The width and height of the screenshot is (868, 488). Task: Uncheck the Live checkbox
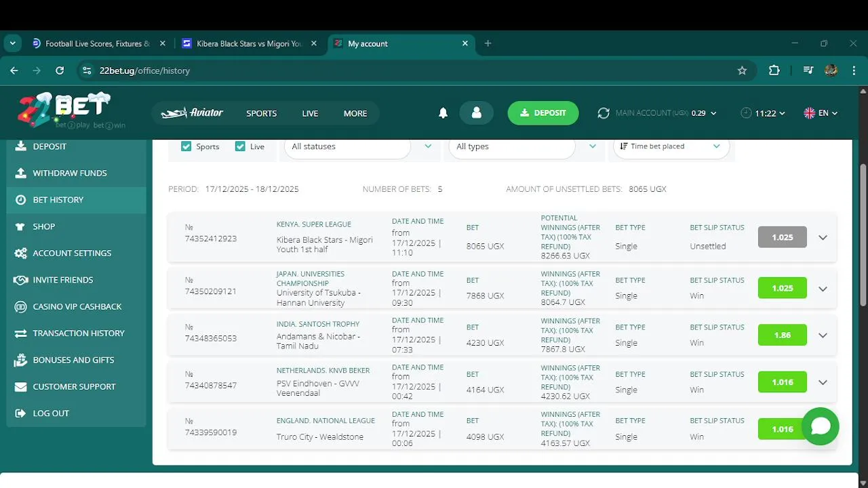point(240,146)
